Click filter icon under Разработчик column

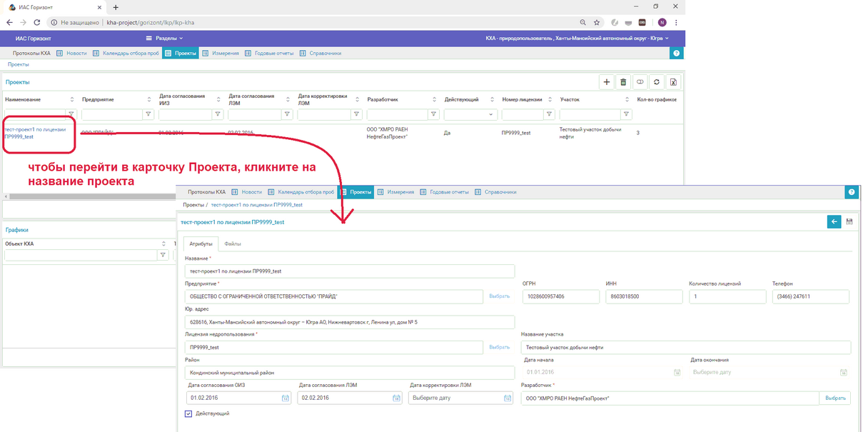433,114
